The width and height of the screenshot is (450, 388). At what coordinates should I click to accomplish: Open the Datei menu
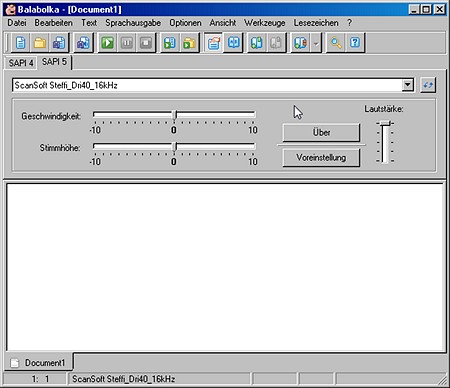[17, 23]
